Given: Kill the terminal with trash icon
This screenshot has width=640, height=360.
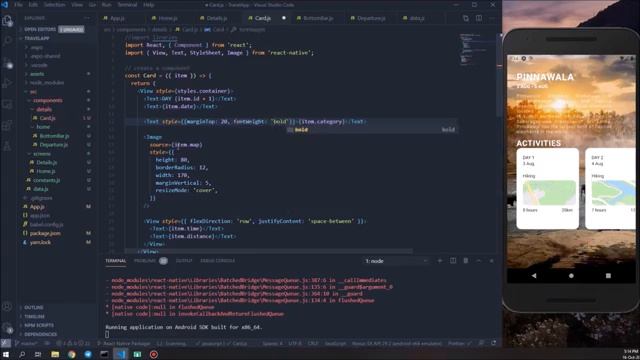Looking at the screenshot, I should pos(466,260).
